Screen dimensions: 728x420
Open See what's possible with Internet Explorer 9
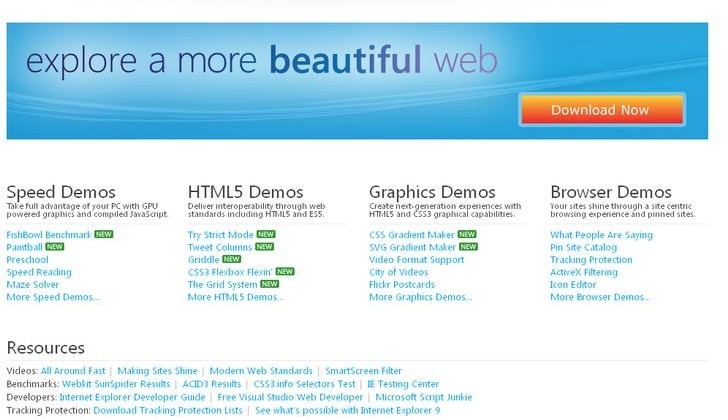tap(347, 410)
